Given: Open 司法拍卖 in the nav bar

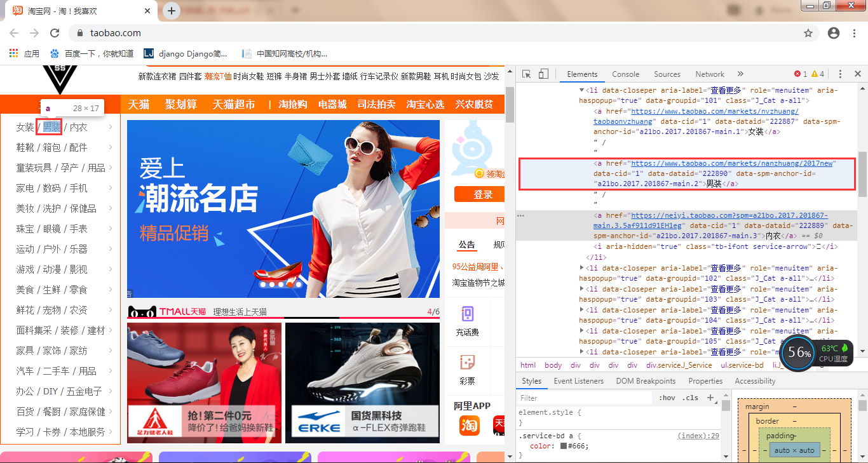Looking at the screenshot, I should point(376,104).
